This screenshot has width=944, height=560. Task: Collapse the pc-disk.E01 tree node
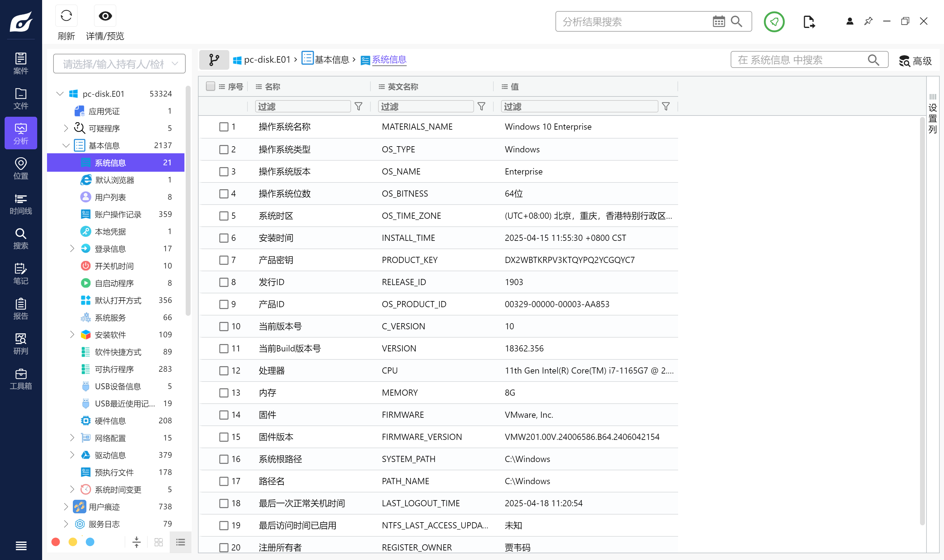(60, 94)
